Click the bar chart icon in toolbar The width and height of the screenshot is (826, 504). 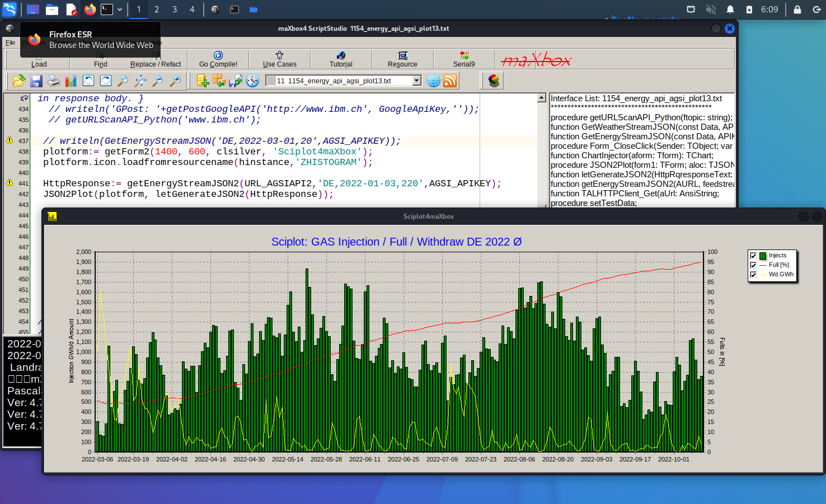click(71, 81)
